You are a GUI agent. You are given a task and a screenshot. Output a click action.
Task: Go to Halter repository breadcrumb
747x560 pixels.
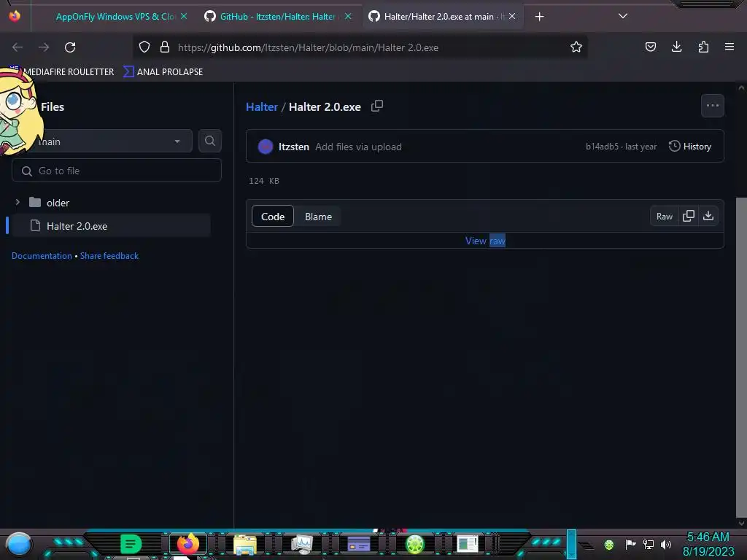coord(262,106)
